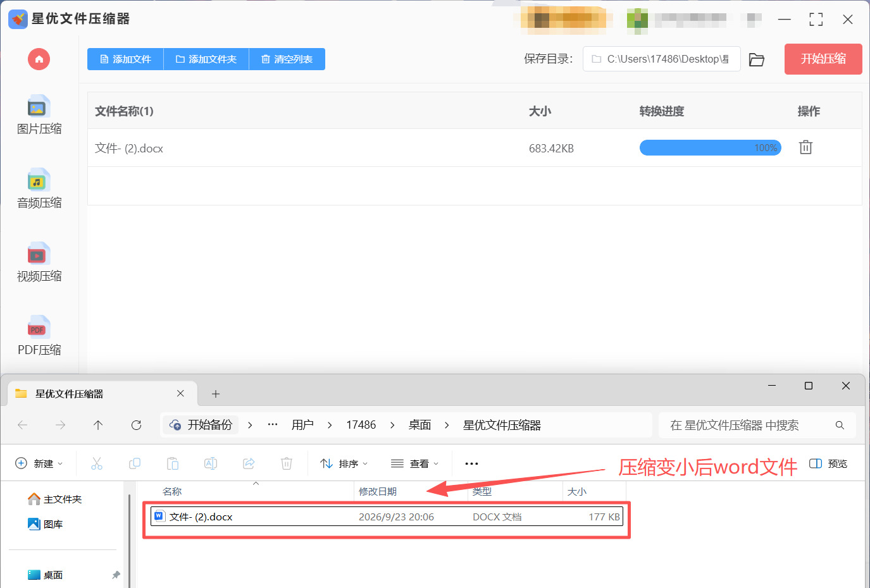Viewport: 870px width, 588px height.
Task: Click 用户 breadcrumb segment
Action: coord(302,425)
